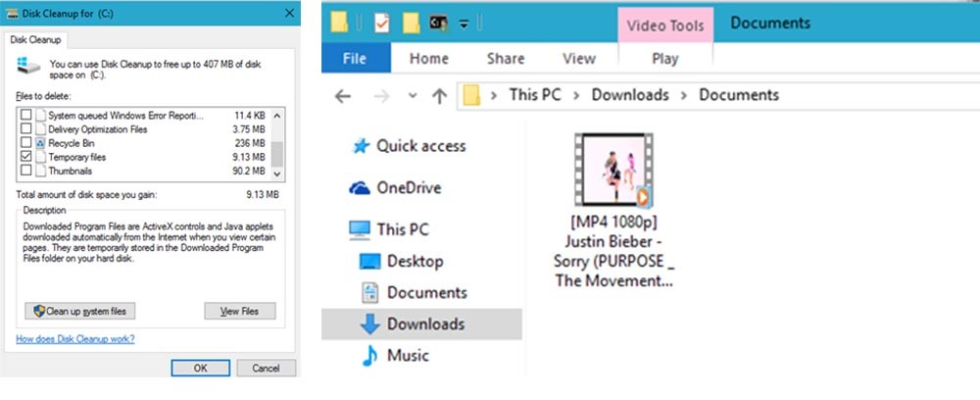Click the files list scrollbar thumb
The image size is (980, 400).
tap(277, 153)
